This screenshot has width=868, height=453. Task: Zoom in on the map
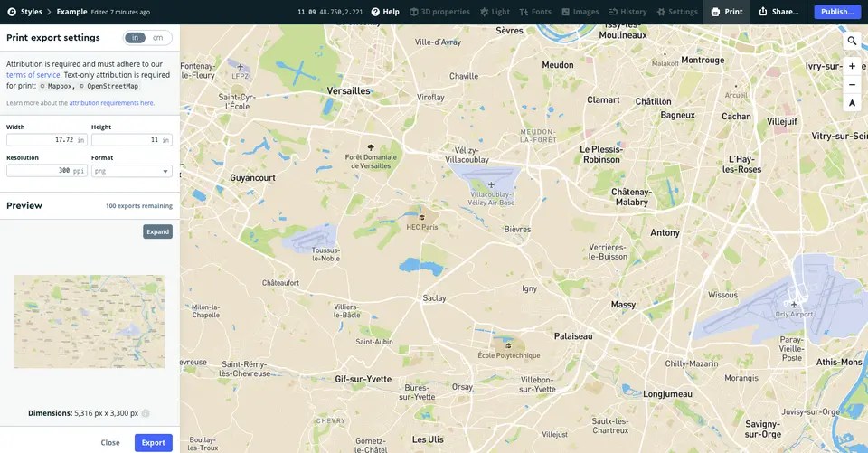click(x=852, y=66)
